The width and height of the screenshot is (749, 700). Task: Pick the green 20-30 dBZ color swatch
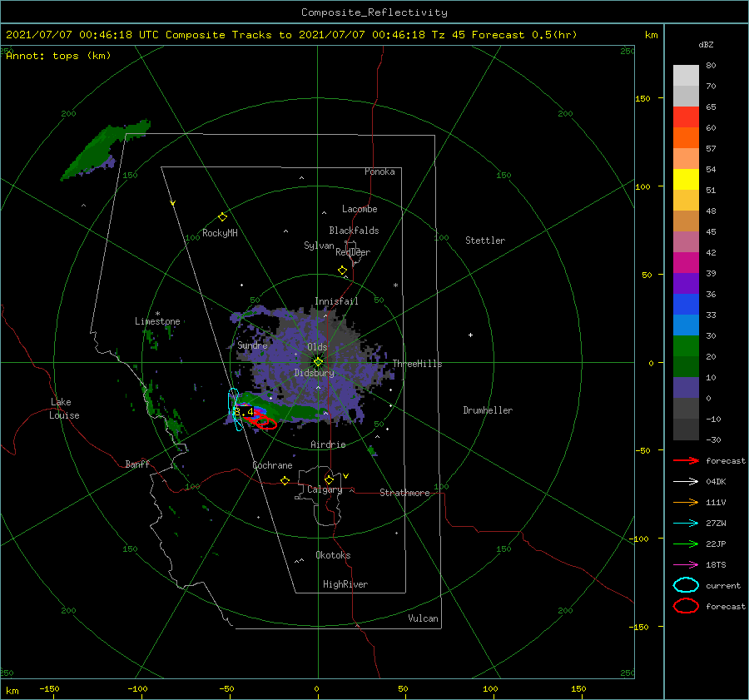686,346
